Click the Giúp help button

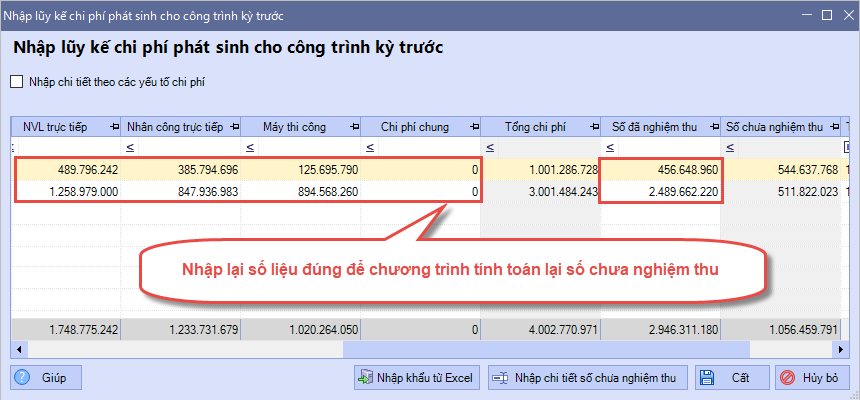[x=46, y=377]
